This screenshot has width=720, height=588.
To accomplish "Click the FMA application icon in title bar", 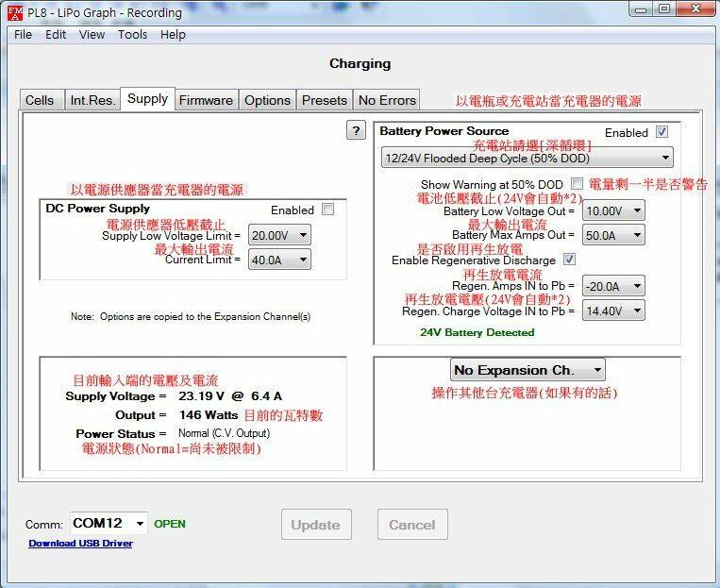I will point(15,13).
